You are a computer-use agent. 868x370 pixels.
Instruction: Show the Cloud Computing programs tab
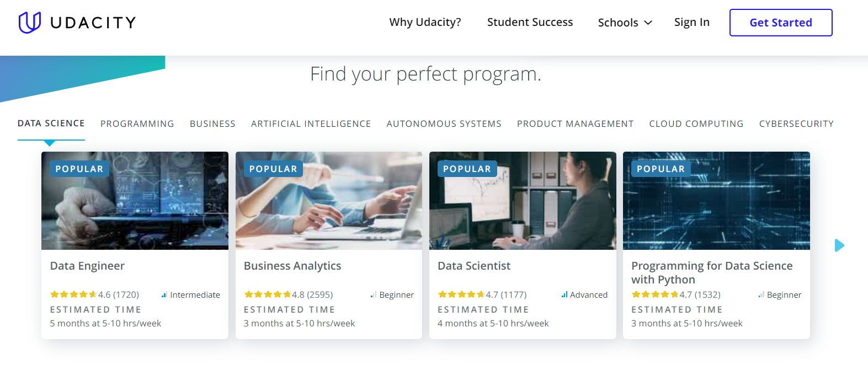tap(696, 124)
